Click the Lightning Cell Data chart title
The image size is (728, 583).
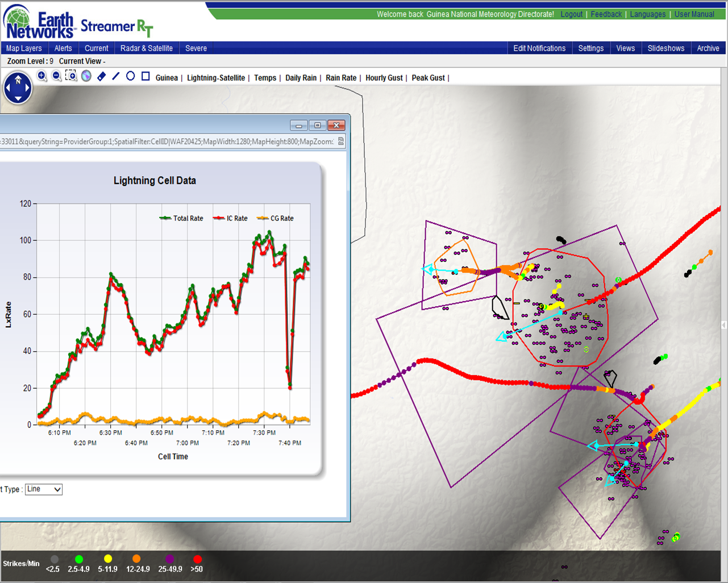(x=155, y=181)
